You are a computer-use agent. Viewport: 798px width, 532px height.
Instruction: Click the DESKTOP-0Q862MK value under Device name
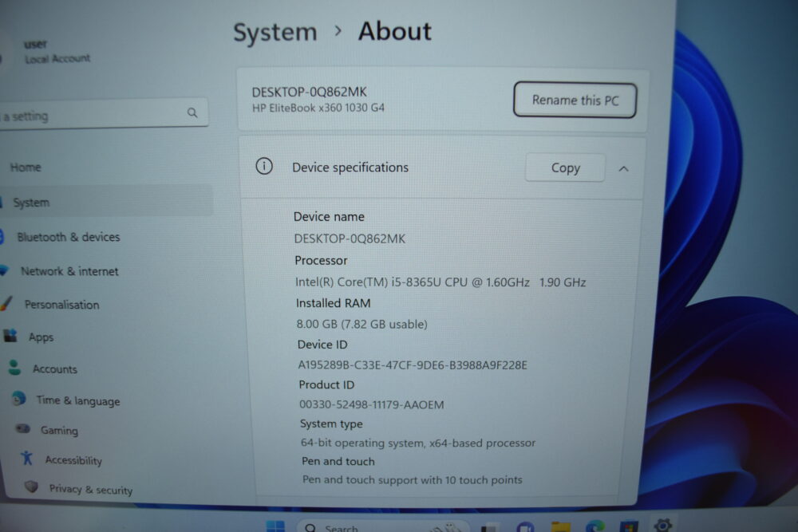[x=350, y=238]
